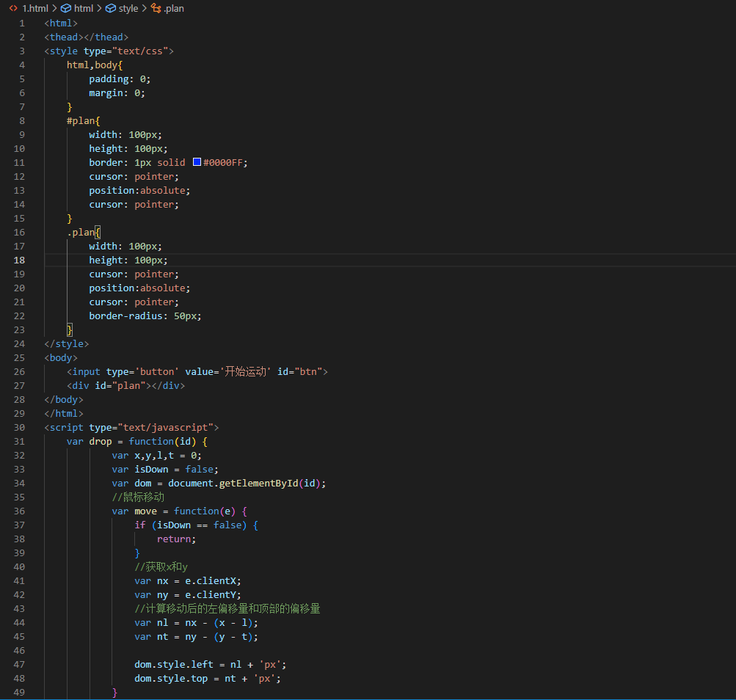The width and height of the screenshot is (736, 700).
Task: Click the html element symbol icon in breadcrumb
Action: point(66,9)
